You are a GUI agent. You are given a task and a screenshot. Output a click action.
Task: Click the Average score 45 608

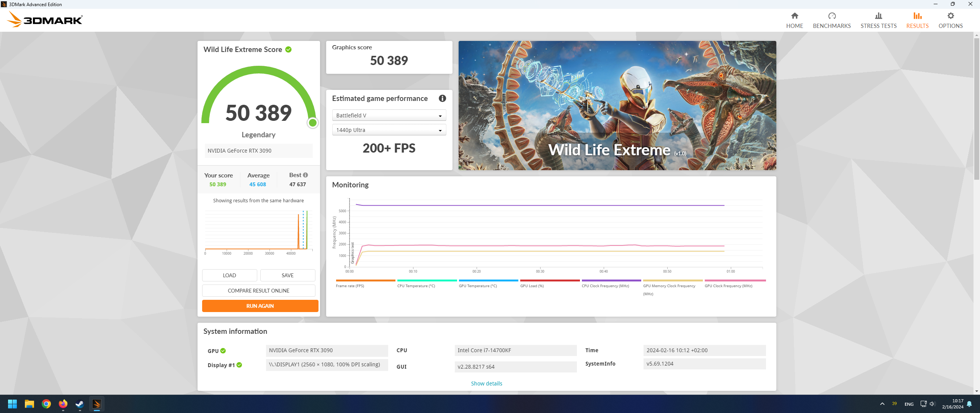pyautogui.click(x=258, y=184)
